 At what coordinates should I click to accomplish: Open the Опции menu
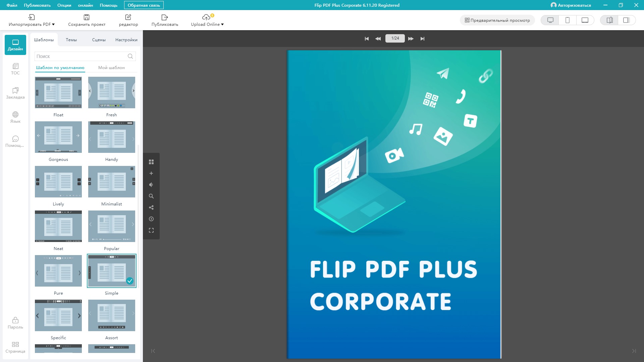(64, 5)
